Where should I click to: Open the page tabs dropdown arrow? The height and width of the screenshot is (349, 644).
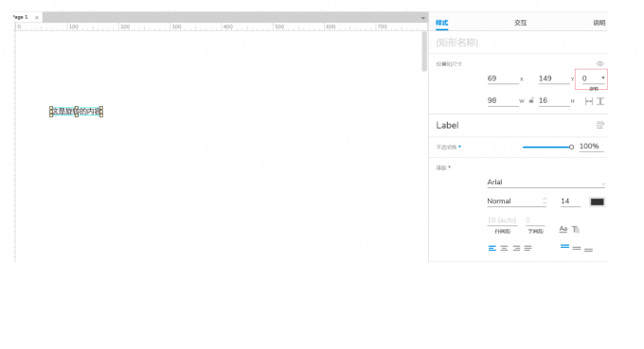pos(423,18)
